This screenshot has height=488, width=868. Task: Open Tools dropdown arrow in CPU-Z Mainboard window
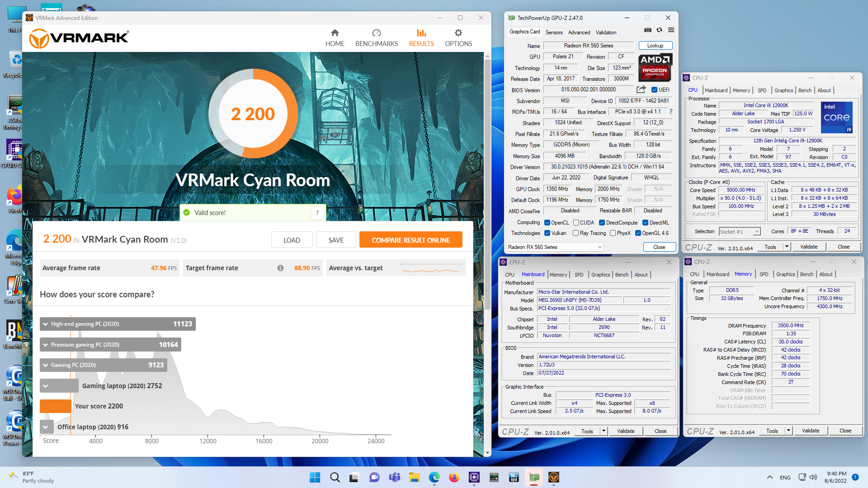coord(604,431)
